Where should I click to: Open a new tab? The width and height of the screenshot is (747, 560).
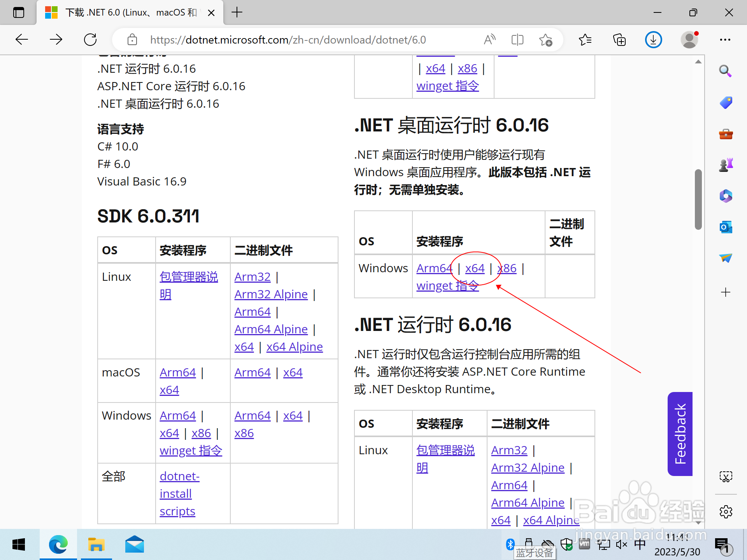pos(237,12)
